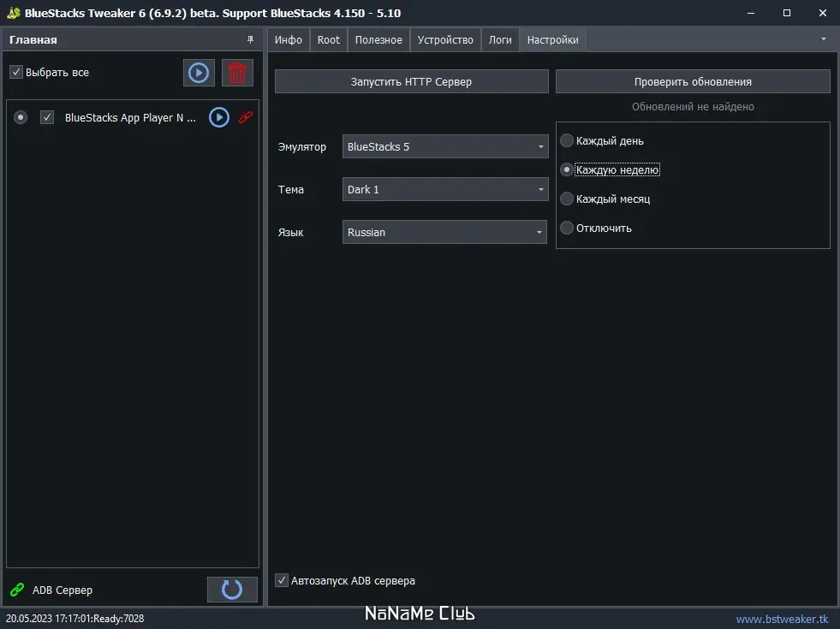Image resolution: width=840 pixels, height=629 pixels.
Task: Click the ADB Сервер label
Action: click(63, 590)
